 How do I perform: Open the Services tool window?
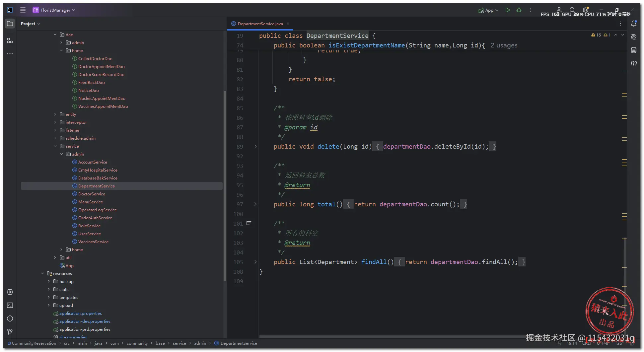[x=10, y=292]
